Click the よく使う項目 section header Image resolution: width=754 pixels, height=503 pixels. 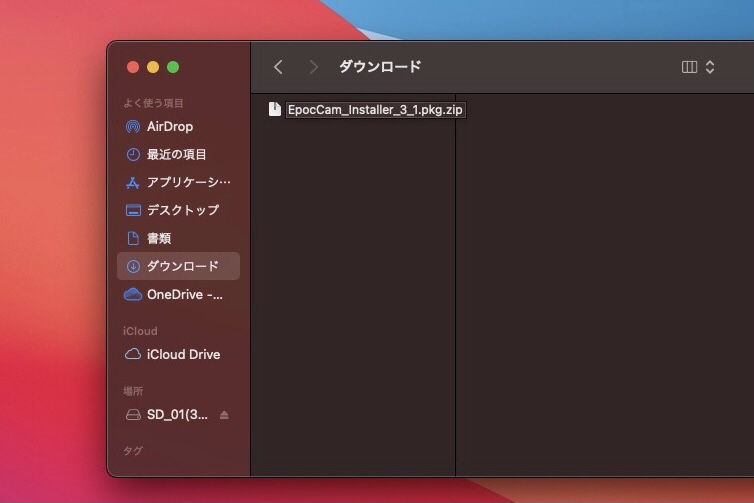[153, 103]
